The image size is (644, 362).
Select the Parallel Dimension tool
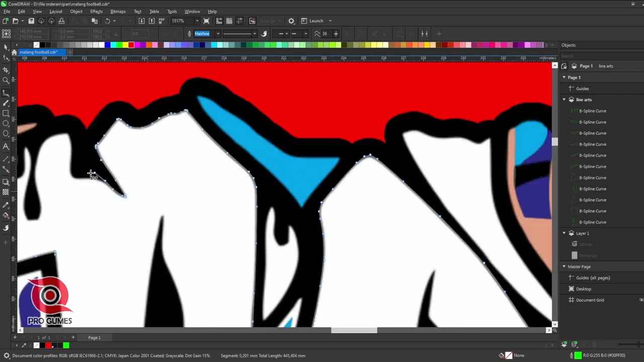click(x=6, y=159)
